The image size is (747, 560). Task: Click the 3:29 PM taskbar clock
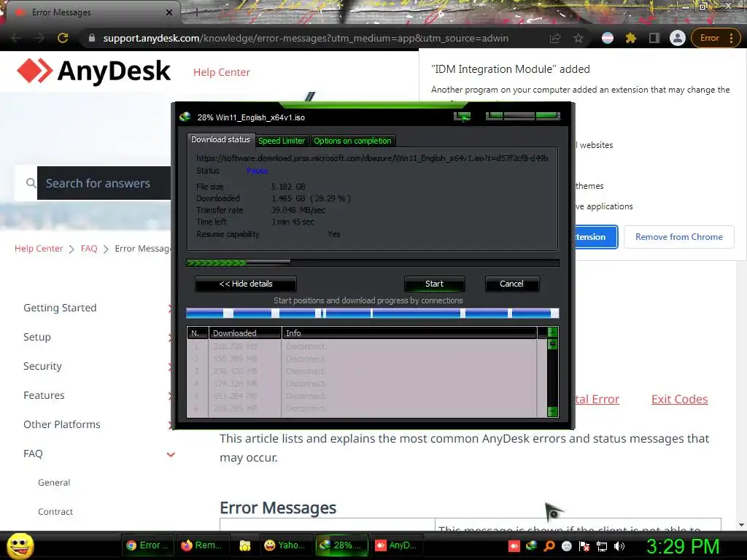click(x=683, y=546)
